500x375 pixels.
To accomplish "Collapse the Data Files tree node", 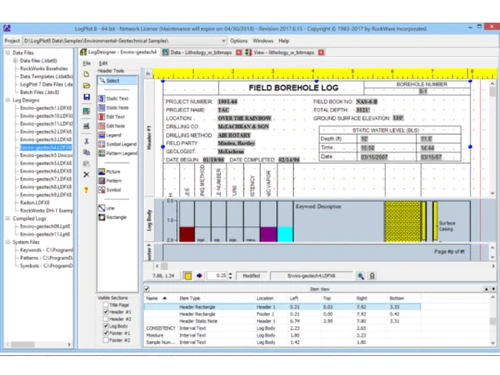I will (8, 53).
